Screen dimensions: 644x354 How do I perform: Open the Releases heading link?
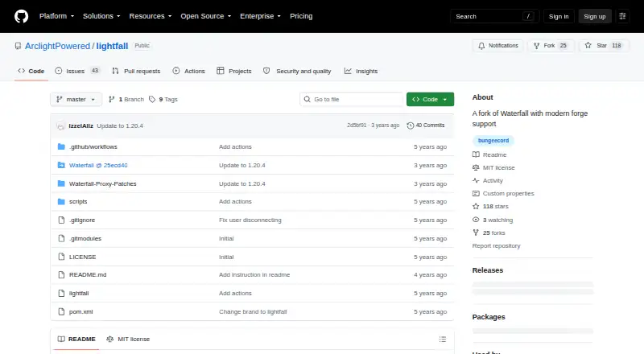488,270
